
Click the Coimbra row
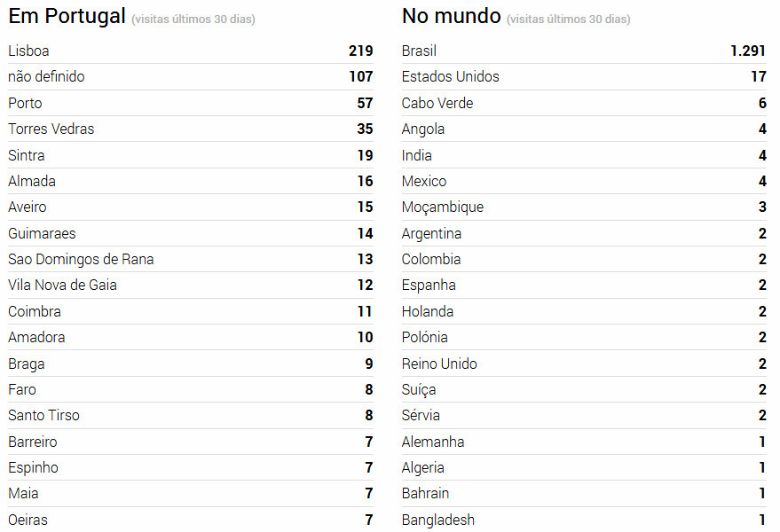35,311
